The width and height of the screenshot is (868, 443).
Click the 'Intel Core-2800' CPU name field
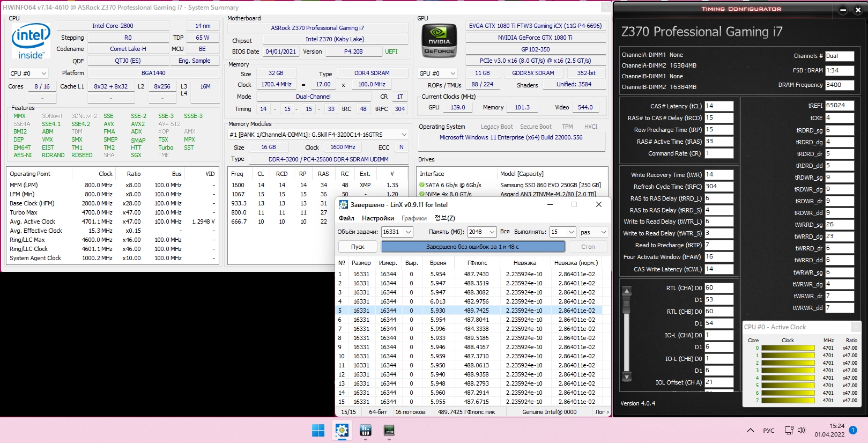pyautogui.click(x=113, y=26)
